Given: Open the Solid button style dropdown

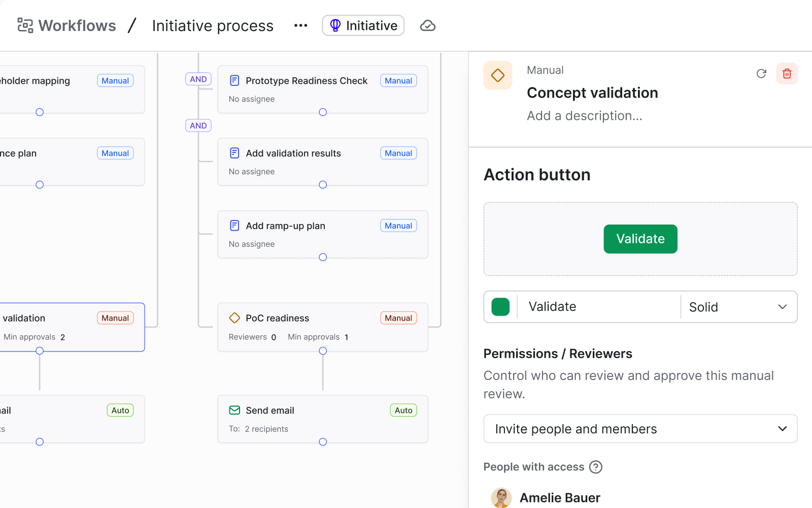Looking at the screenshot, I should [x=738, y=307].
